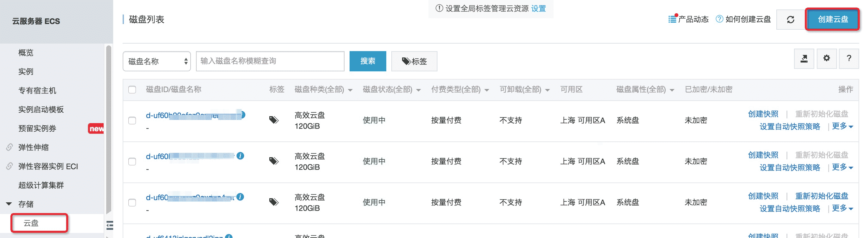Click the export disk list icon
Viewport: 868px width, 238px height.
[x=804, y=59]
